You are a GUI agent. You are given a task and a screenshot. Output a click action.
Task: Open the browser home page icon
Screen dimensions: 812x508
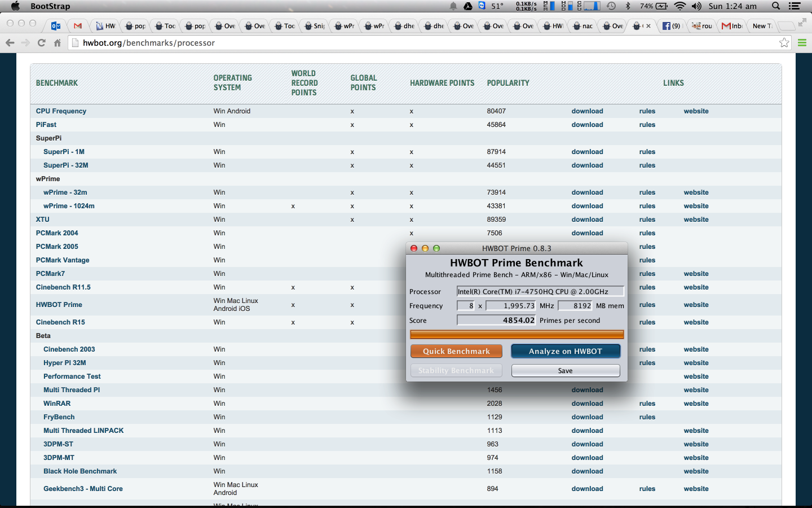point(57,43)
